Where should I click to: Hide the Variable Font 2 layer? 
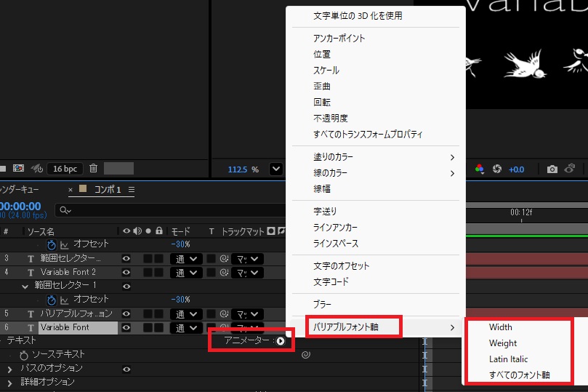[126, 272]
